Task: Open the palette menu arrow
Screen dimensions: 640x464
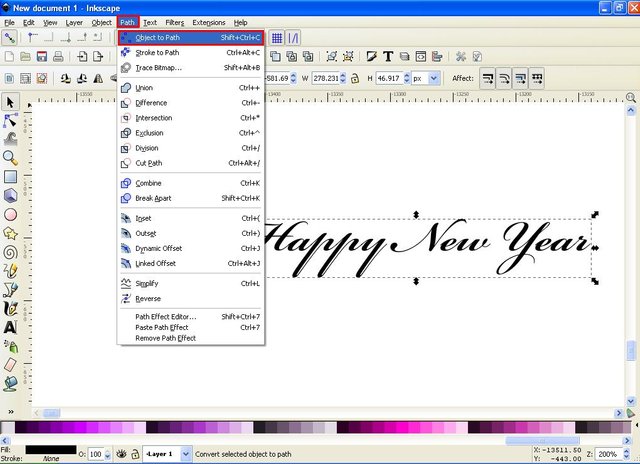Action: pos(637,426)
